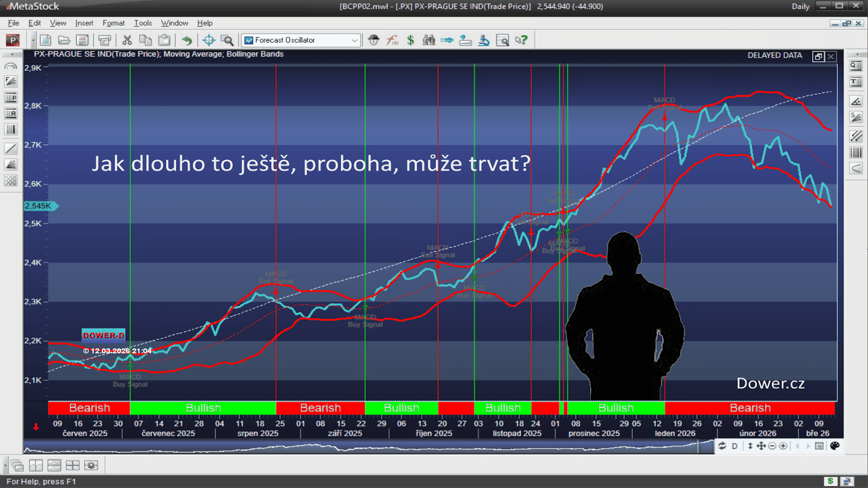868x488 pixels.
Task: Click the green Undo arrow icon
Action: (x=187, y=40)
